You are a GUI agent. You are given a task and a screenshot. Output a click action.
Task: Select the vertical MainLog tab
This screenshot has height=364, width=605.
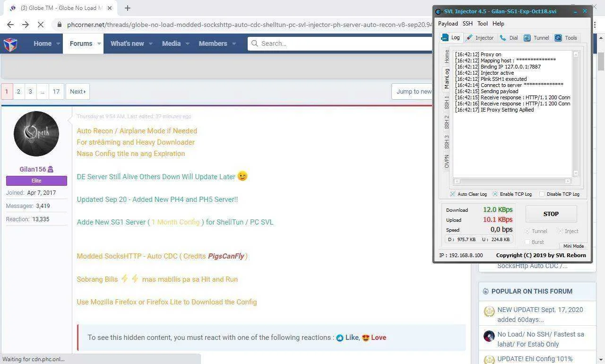tap(446, 79)
